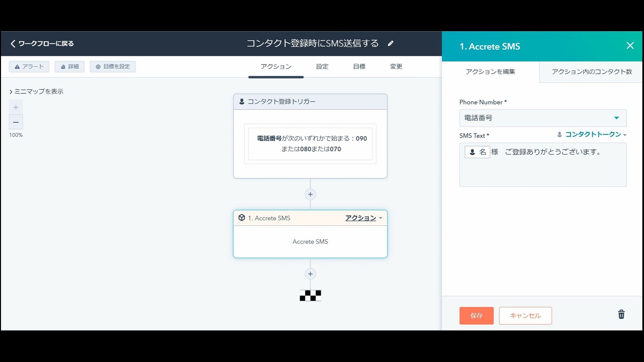Click the pencil icon to rename the workflow
This screenshot has height=362, width=644.
[x=391, y=43]
